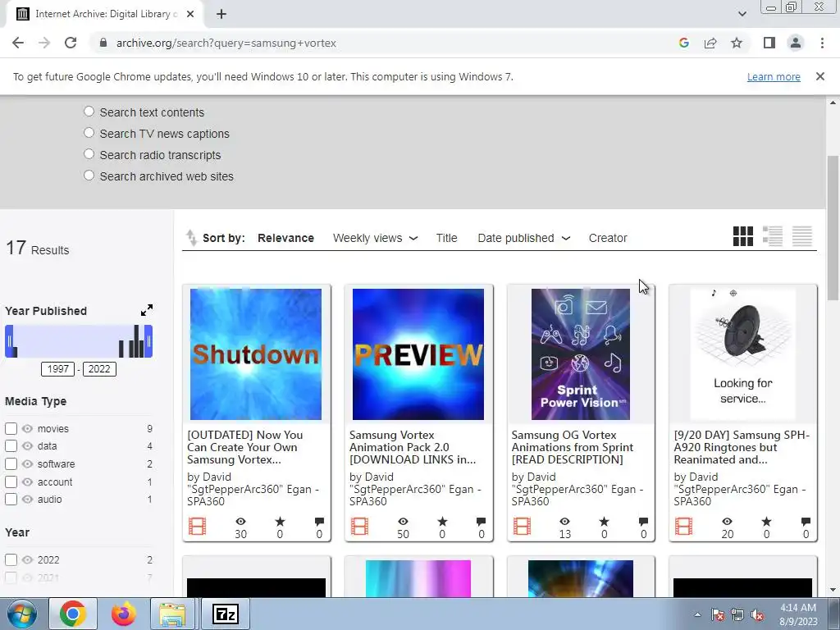Image resolution: width=840 pixels, height=630 pixels.
Task: Check the software media type filter
Action: 11,464
